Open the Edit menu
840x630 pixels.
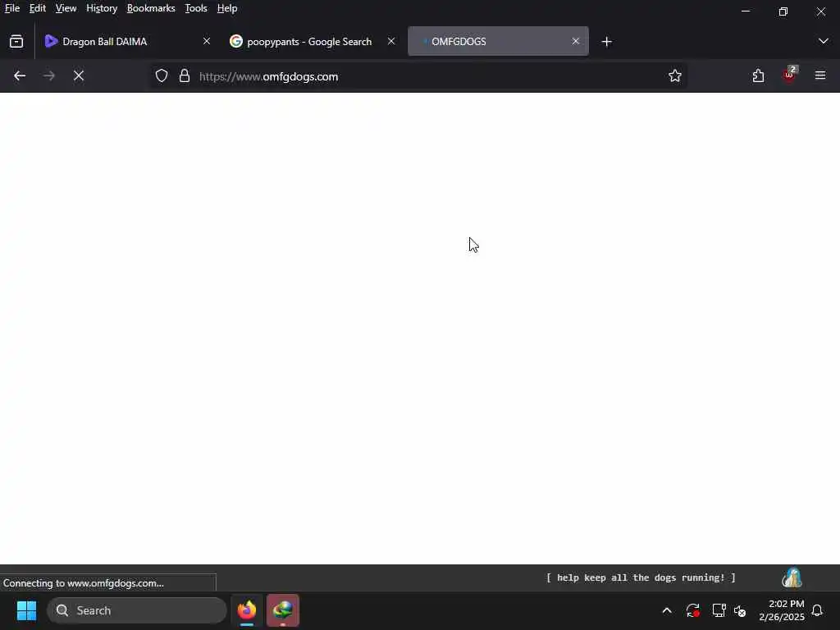[x=38, y=8]
